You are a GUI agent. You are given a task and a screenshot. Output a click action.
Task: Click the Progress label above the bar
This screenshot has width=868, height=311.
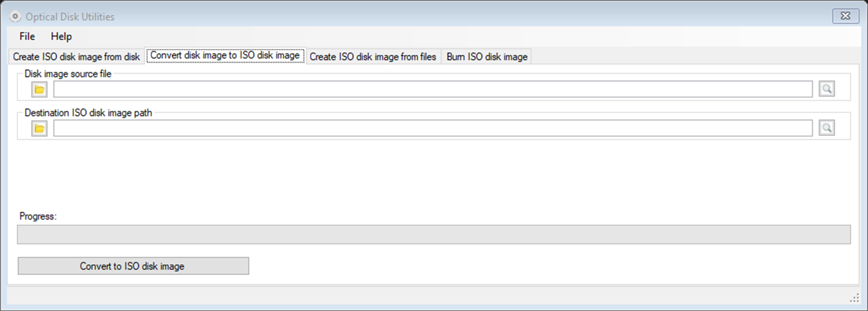(38, 217)
